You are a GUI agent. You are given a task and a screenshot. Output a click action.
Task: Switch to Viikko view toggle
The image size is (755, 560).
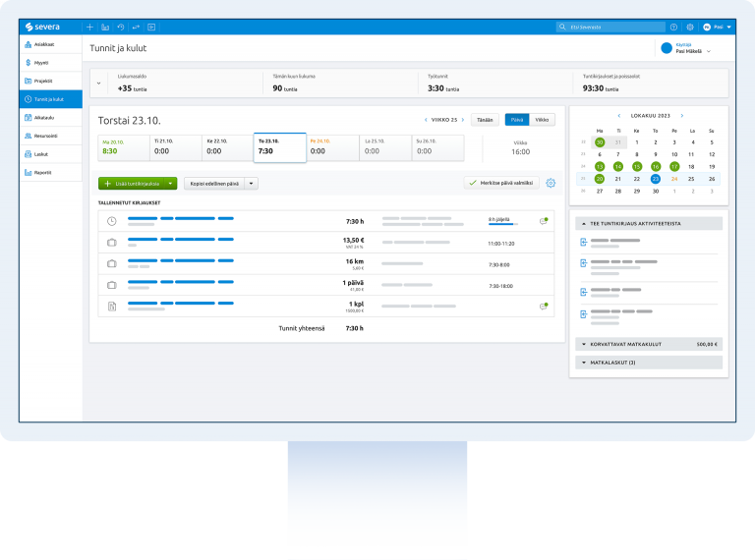(x=543, y=119)
